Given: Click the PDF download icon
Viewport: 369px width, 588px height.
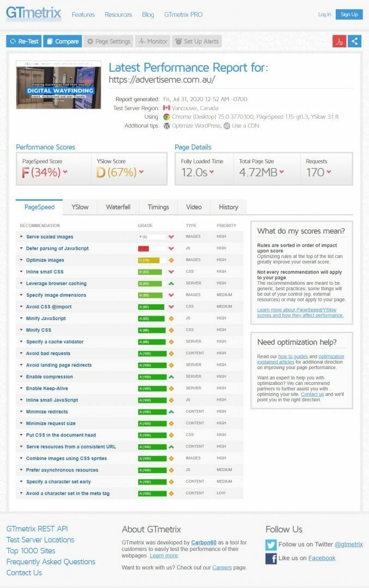Looking at the screenshot, I should tap(340, 41).
